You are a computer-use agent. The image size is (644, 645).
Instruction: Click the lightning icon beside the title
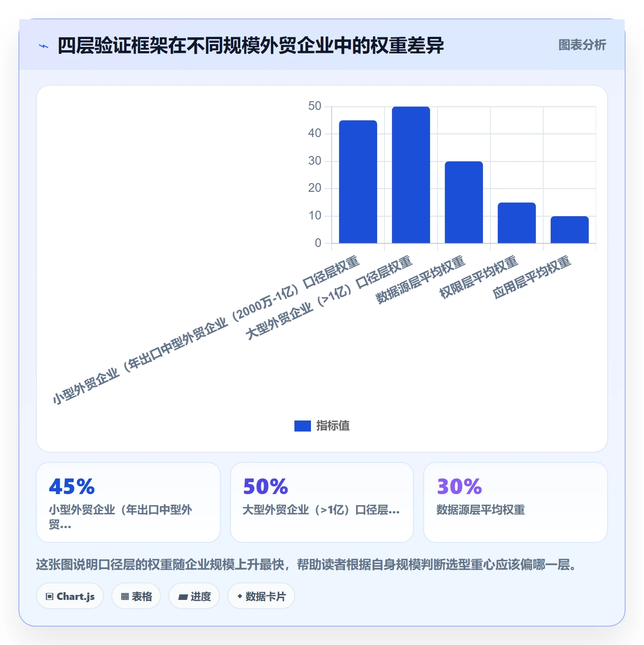pos(44,46)
